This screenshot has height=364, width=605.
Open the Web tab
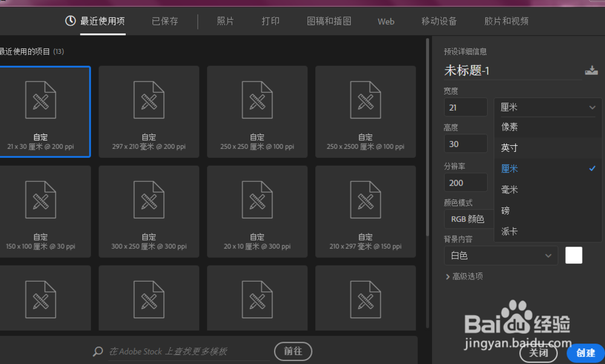pos(385,21)
